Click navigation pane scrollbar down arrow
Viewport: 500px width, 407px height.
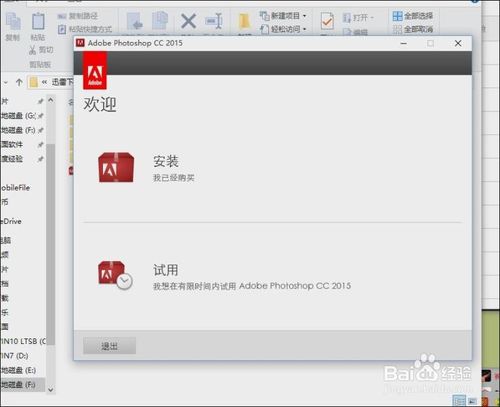[51, 389]
